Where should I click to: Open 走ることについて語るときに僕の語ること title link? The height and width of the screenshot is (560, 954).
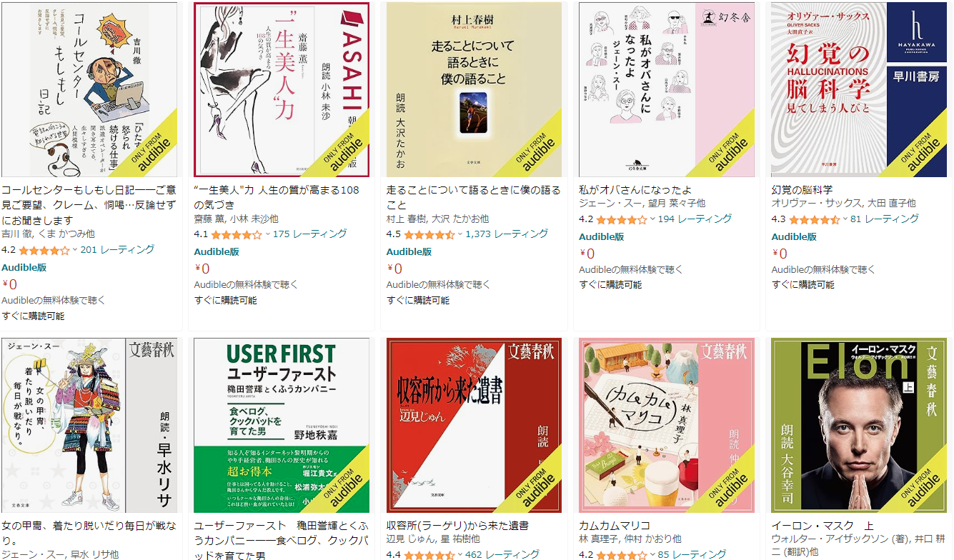[x=474, y=197]
